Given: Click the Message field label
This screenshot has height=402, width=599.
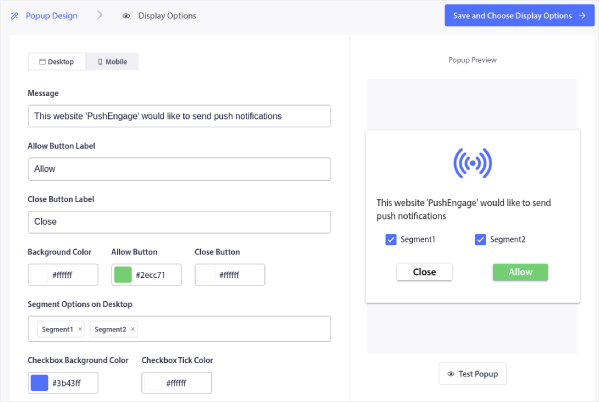Looking at the screenshot, I should (x=43, y=94).
